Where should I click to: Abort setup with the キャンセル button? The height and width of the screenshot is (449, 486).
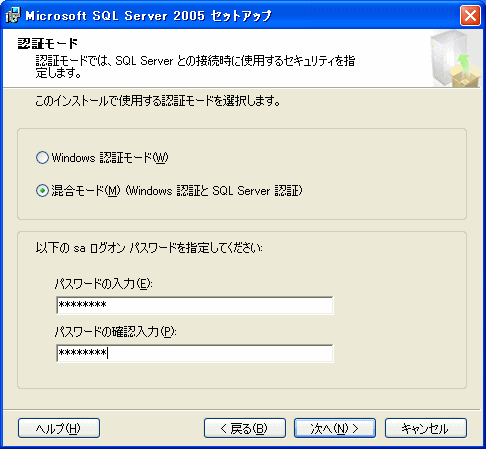click(426, 428)
